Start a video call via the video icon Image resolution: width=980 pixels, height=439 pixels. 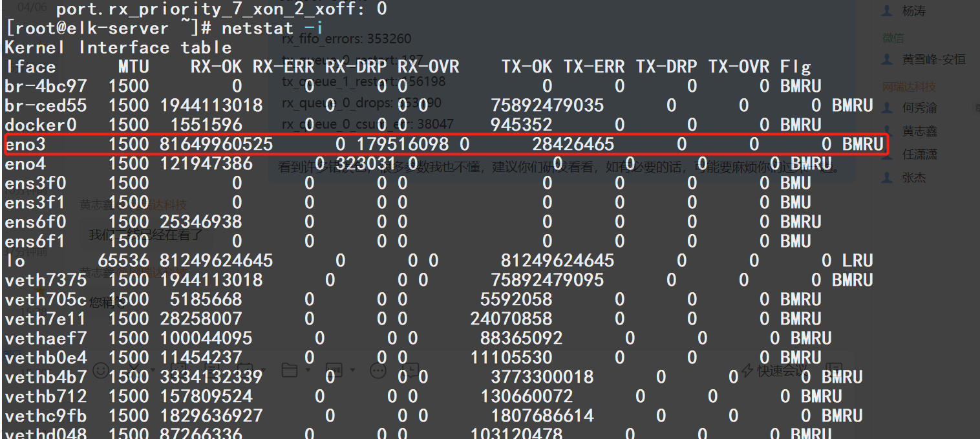tap(246, 370)
